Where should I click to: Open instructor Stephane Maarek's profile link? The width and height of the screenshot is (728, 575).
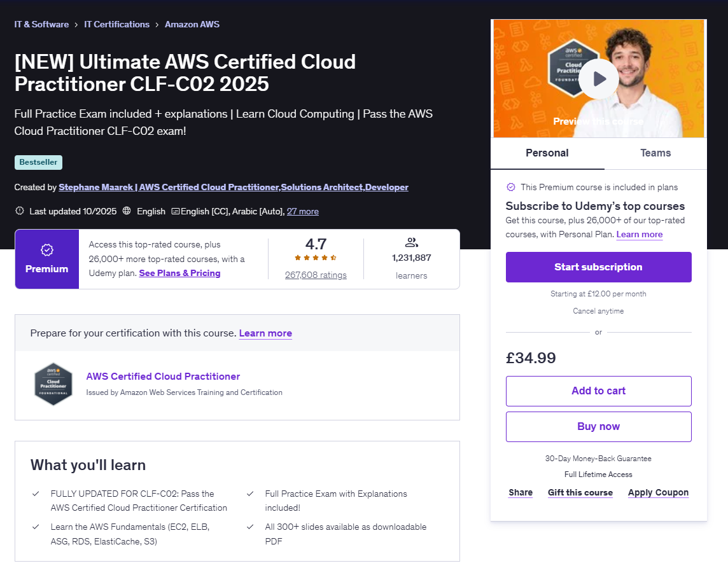point(234,187)
